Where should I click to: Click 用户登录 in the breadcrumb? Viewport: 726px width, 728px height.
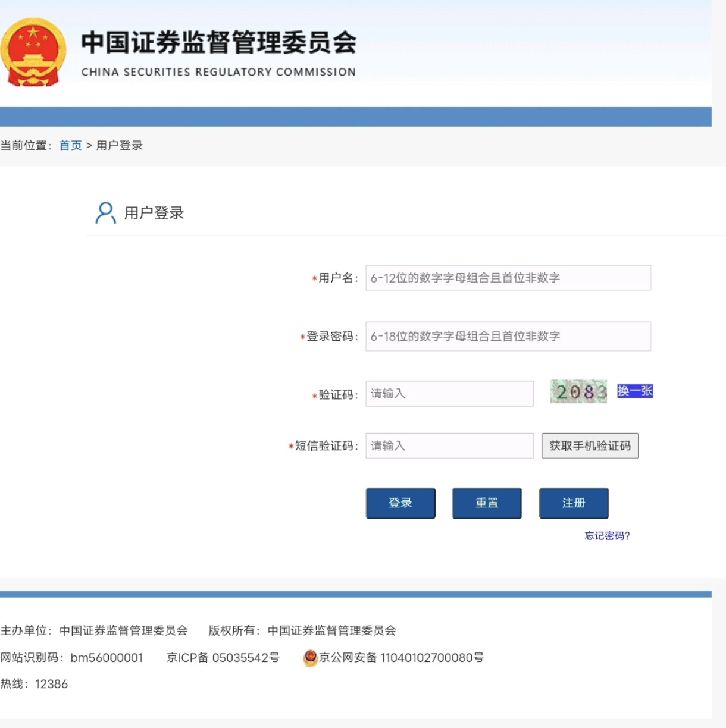pyautogui.click(x=120, y=145)
